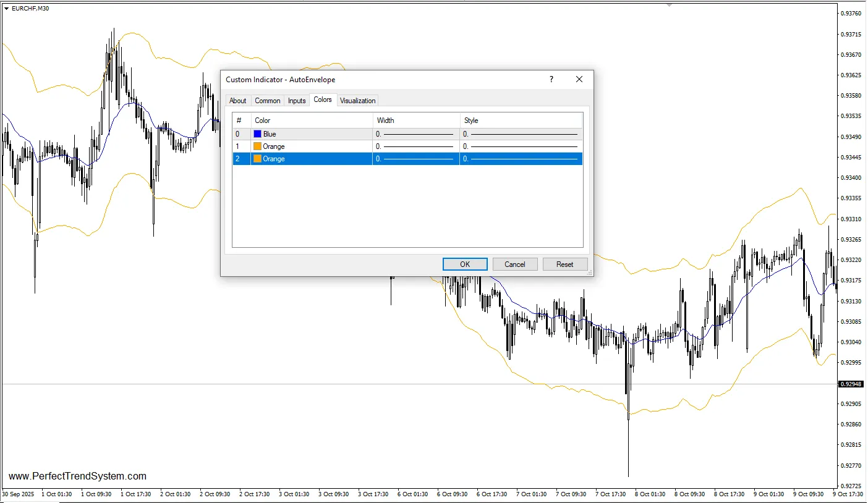Confirm settings with the OK button
The image size is (868, 503).
coord(465,264)
